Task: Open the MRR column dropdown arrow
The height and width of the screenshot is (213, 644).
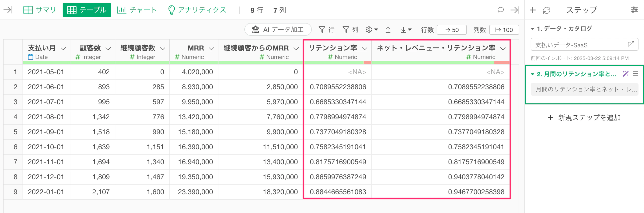Action: tap(211, 48)
